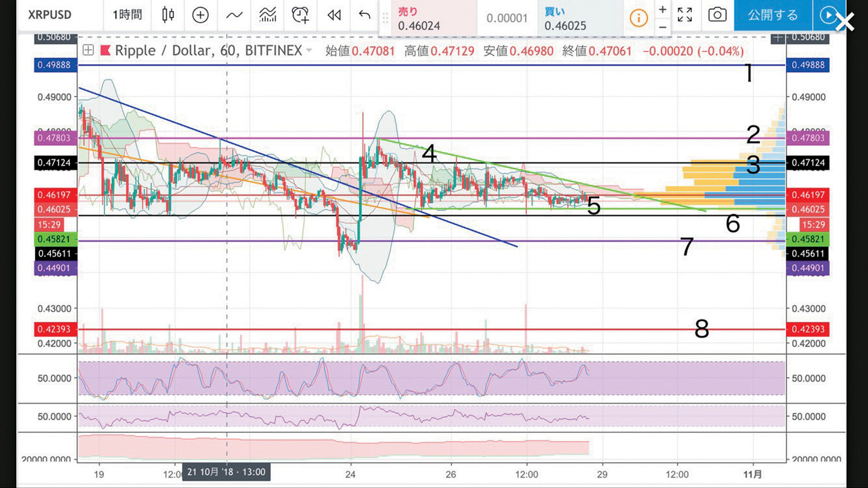Open compare or add symbol dialog
868x488 pixels.
point(200,15)
